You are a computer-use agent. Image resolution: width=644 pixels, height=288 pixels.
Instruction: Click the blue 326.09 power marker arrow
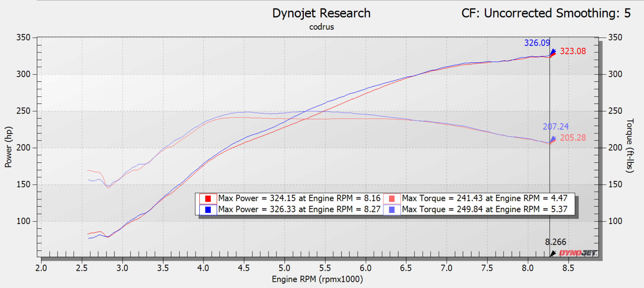pos(553,52)
